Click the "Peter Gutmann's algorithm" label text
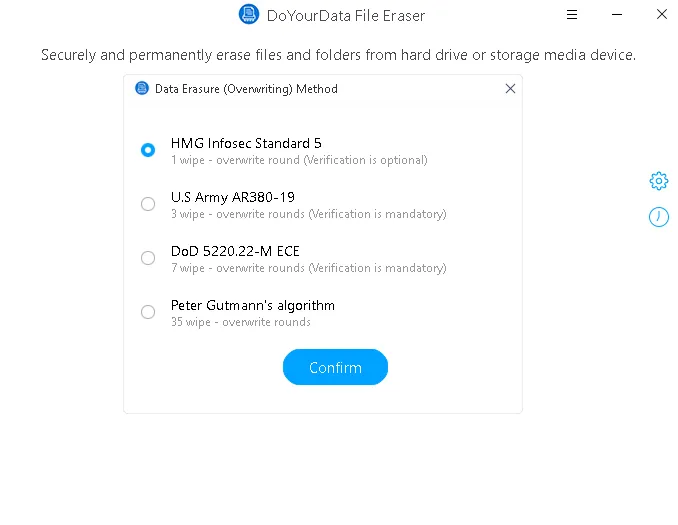The height and width of the screenshot is (525, 678). [252, 305]
